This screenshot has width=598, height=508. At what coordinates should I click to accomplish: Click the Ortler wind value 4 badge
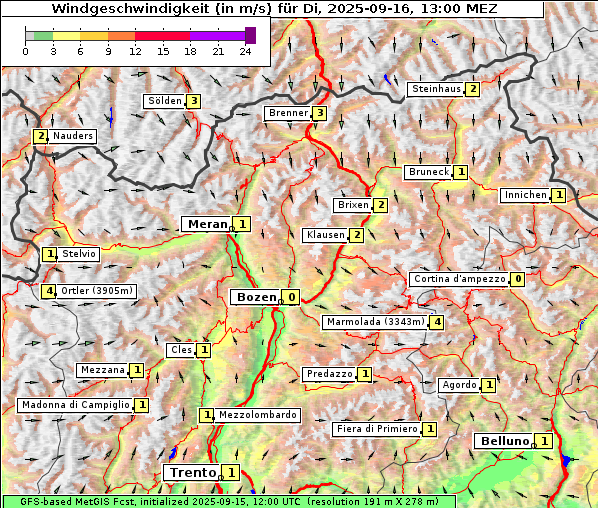49,291
